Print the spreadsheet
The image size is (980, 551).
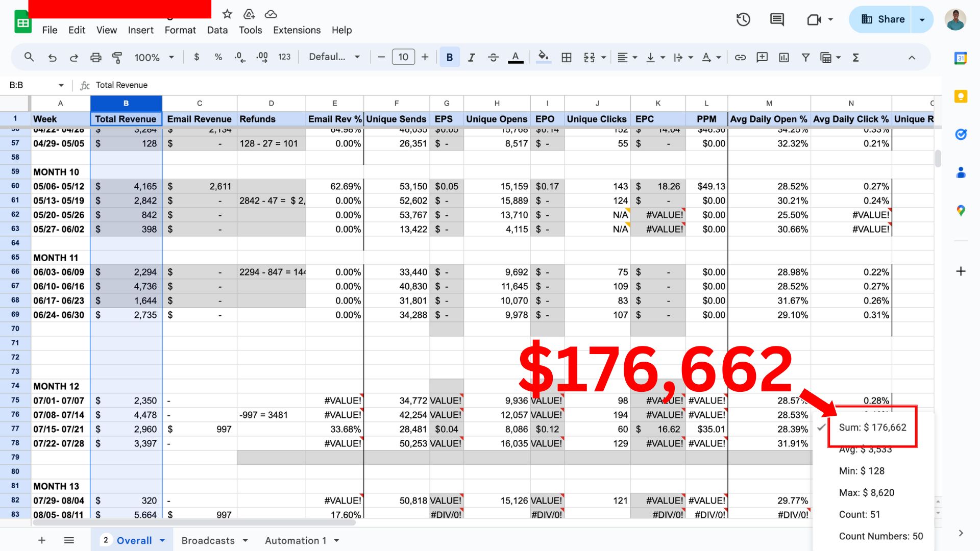click(x=95, y=57)
